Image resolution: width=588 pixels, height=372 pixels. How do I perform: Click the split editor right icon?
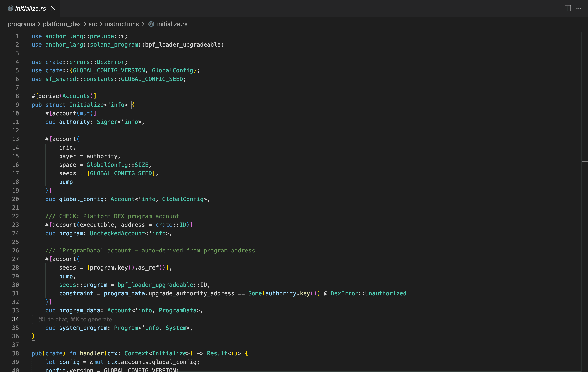[x=568, y=8]
